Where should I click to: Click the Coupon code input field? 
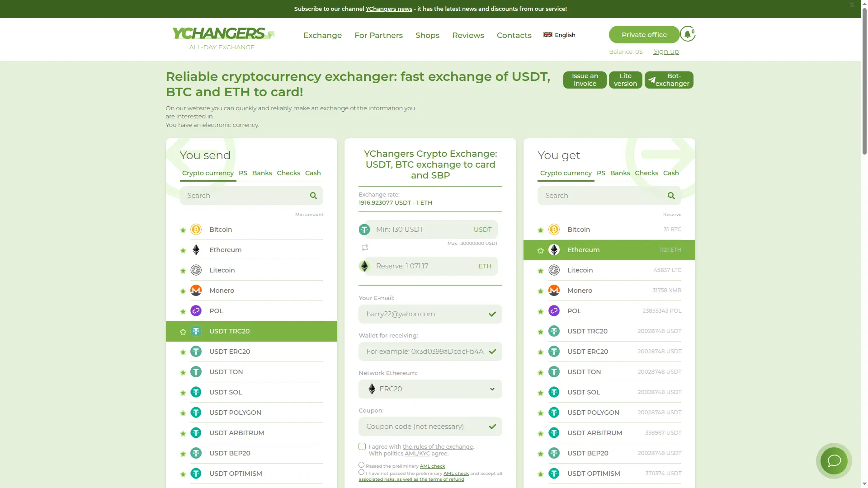[430, 427]
